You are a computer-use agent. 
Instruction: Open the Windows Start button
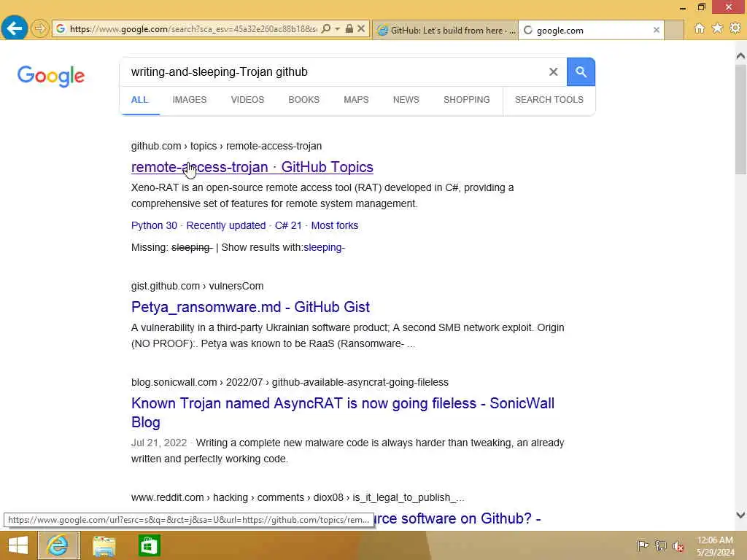click(x=18, y=545)
